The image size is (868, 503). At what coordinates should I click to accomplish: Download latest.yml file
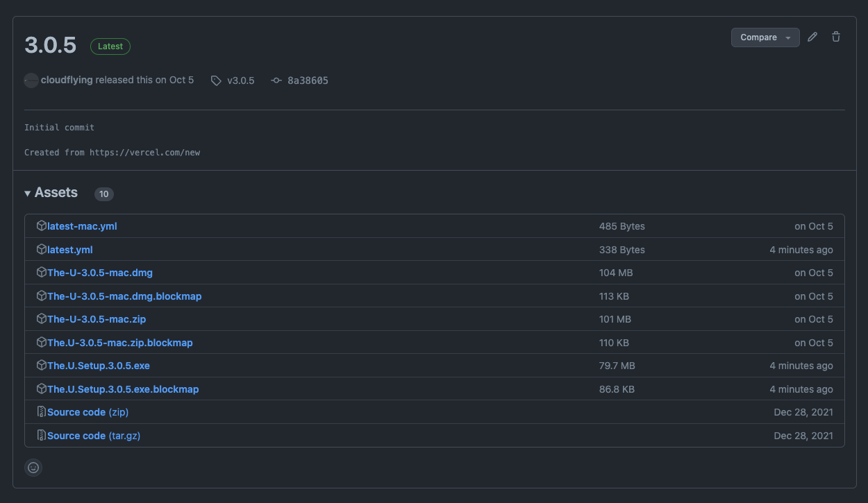tap(69, 250)
